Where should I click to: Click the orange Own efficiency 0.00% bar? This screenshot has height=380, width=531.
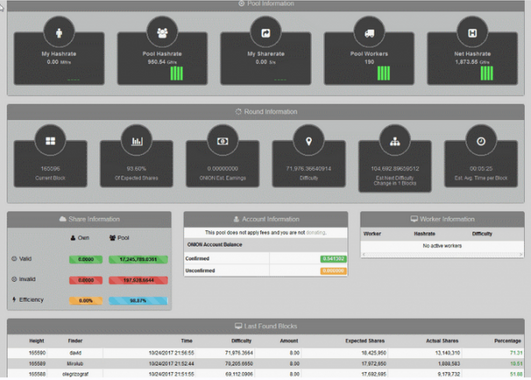[86, 300]
